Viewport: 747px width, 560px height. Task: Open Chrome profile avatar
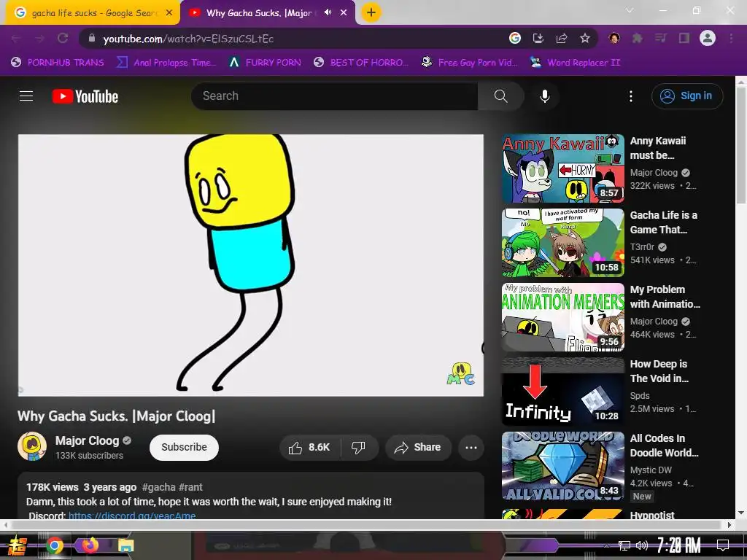(708, 39)
